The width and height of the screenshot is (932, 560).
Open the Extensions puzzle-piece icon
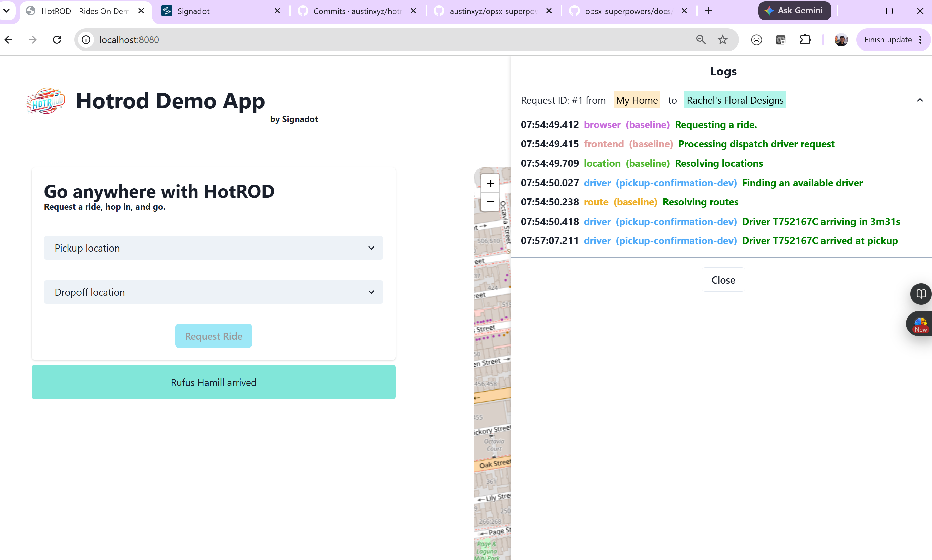(x=805, y=40)
